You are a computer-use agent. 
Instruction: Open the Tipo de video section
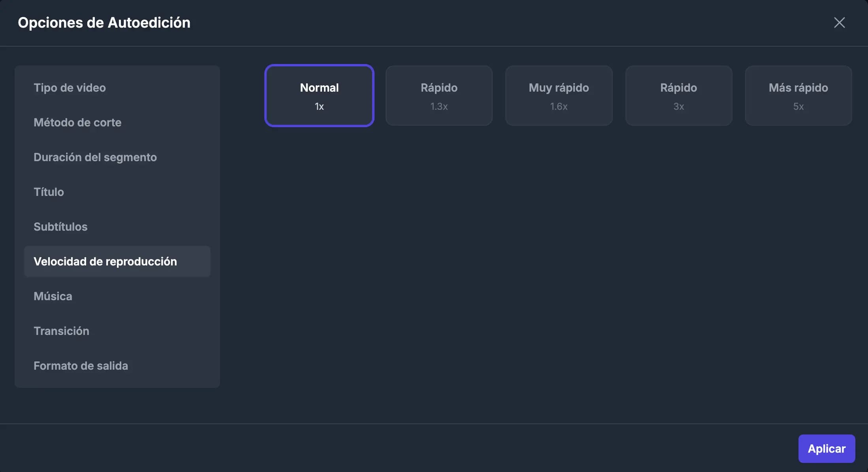(70, 88)
